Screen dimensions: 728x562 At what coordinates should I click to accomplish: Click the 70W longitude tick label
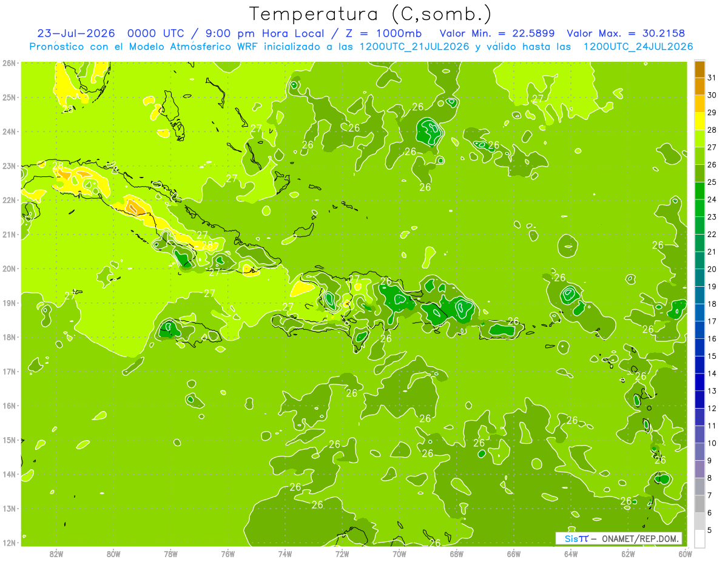[x=399, y=554]
